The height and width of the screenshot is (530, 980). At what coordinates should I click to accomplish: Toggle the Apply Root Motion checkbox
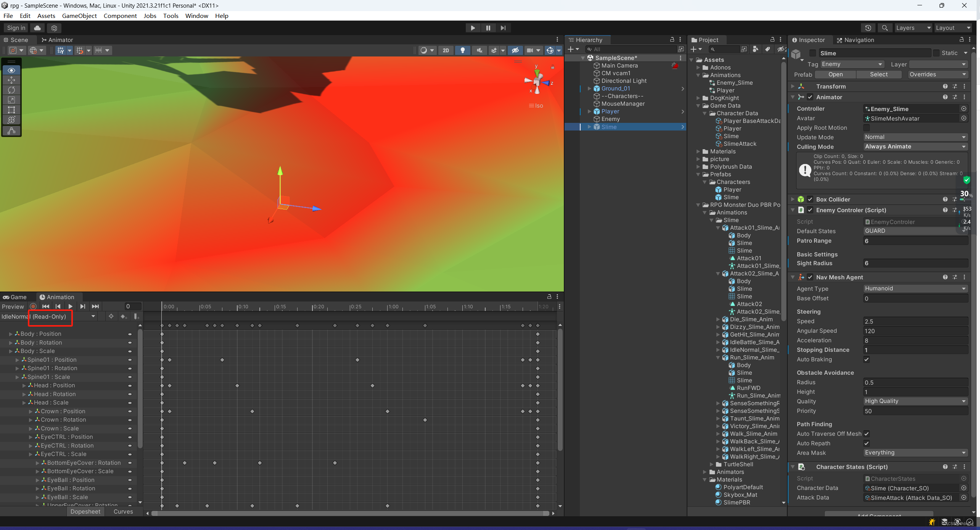[x=866, y=128]
